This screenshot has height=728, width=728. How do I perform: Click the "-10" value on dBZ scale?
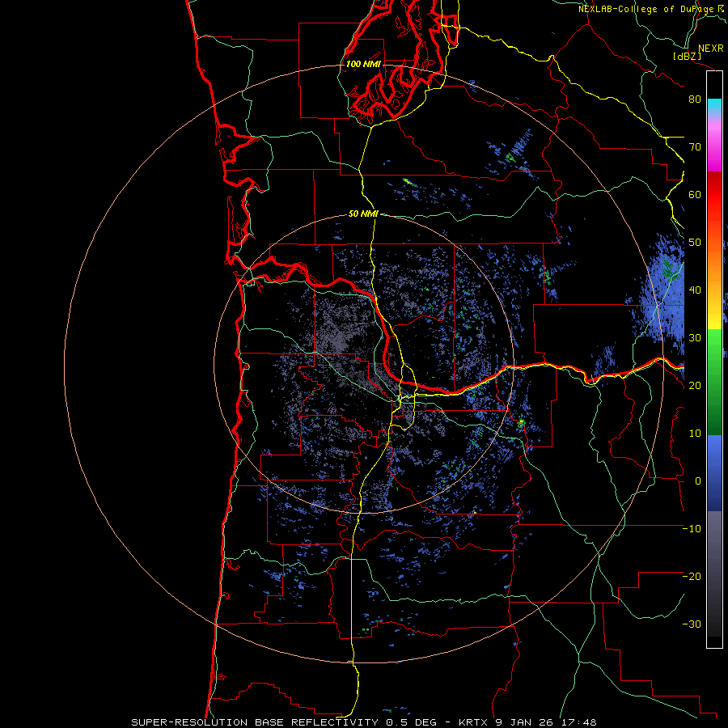click(692, 529)
